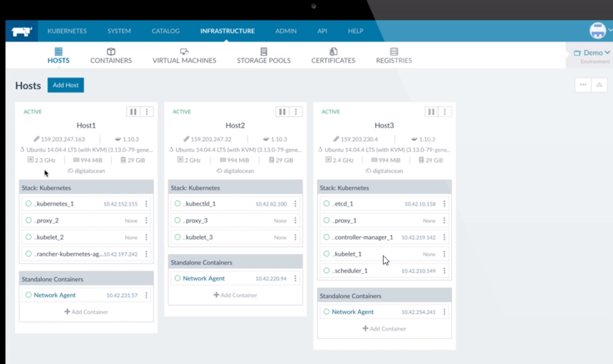Open actions for kubernetes_1 container
This screenshot has height=364, width=613.
click(146, 204)
